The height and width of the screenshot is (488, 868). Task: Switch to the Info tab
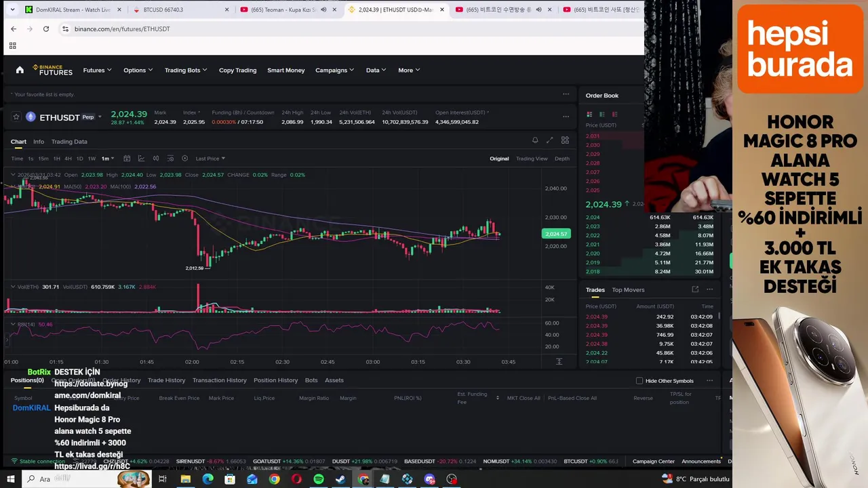(39, 142)
